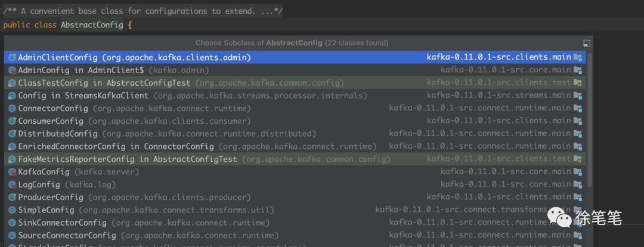Click class icon beside SinkConnectorConfig
The height and width of the screenshot is (247, 644).
click(13, 223)
